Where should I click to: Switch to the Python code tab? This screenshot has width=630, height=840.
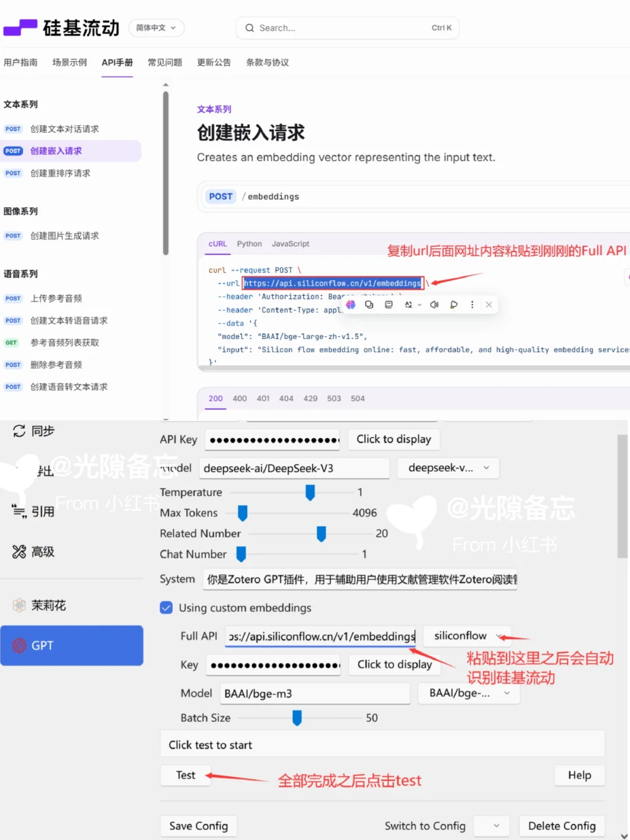pyautogui.click(x=249, y=244)
